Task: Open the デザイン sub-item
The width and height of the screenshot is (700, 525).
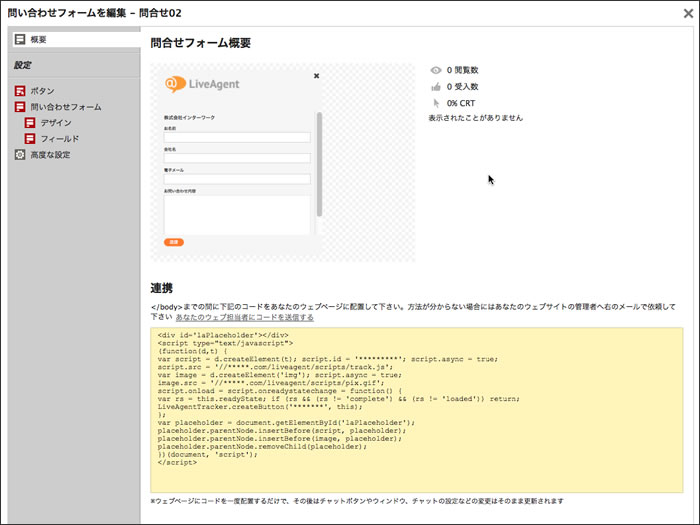Action: pyautogui.click(x=56, y=123)
